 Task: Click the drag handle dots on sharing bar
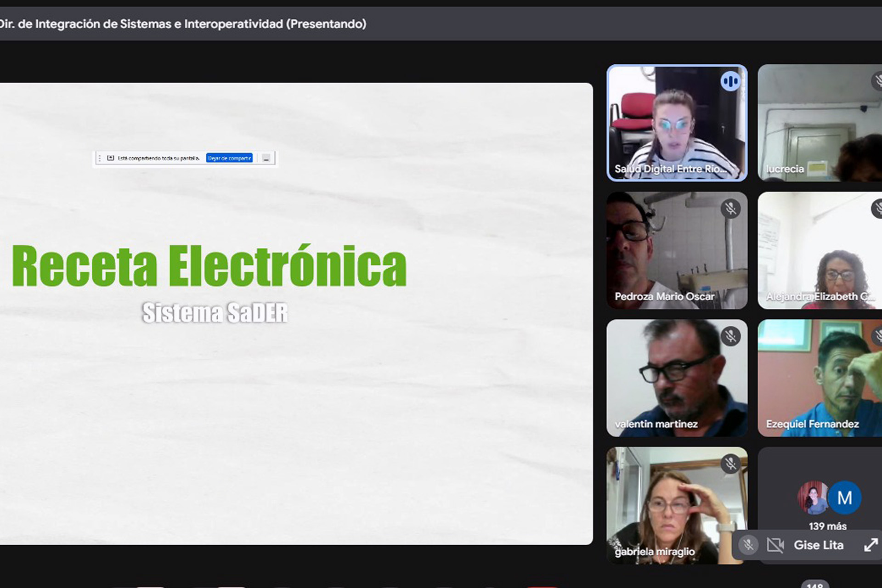[100, 158]
